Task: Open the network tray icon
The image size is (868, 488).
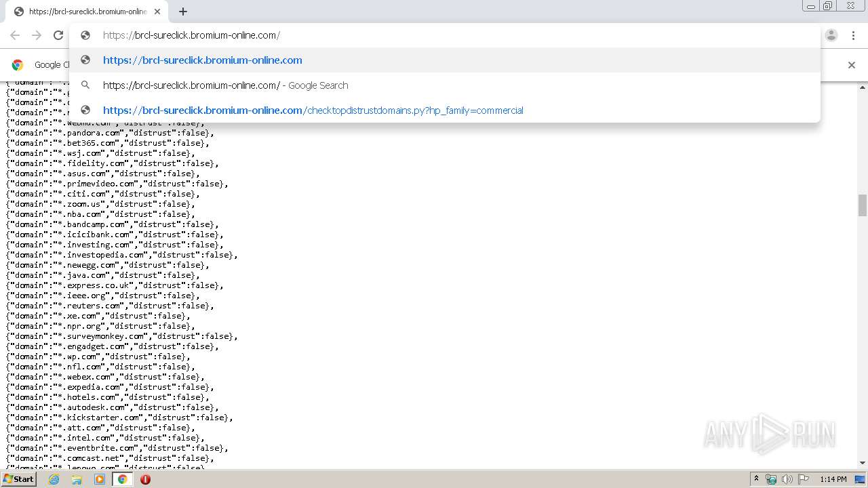Action: (x=771, y=479)
